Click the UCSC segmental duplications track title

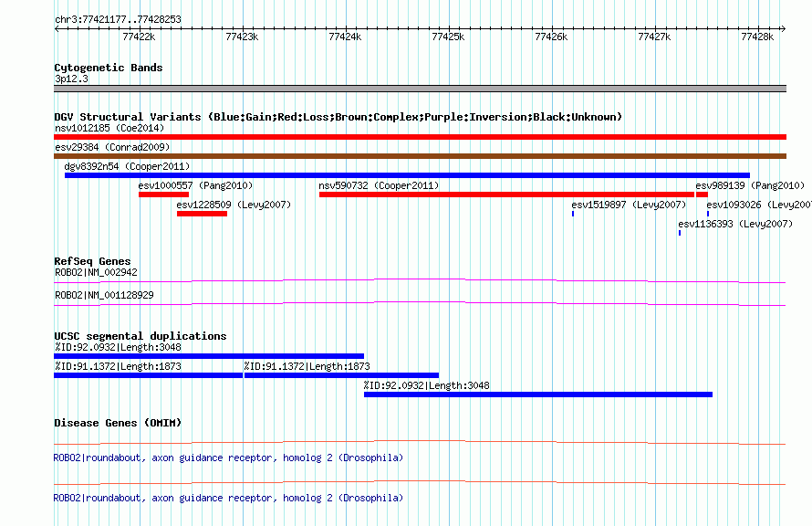pos(141,336)
